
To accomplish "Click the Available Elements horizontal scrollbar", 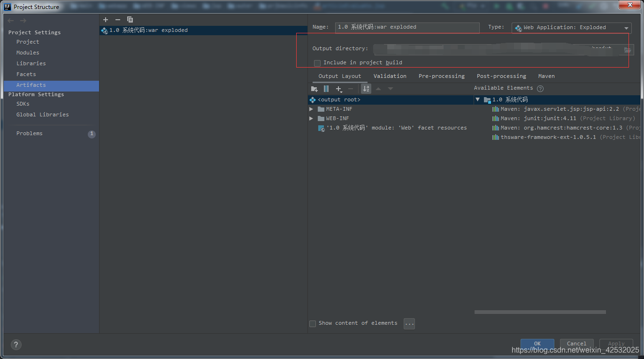I will coord(540,312).
